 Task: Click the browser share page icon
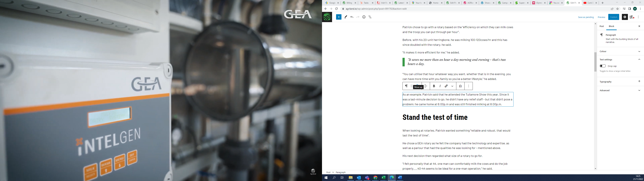pyautogui.click(x=612, y=9)
